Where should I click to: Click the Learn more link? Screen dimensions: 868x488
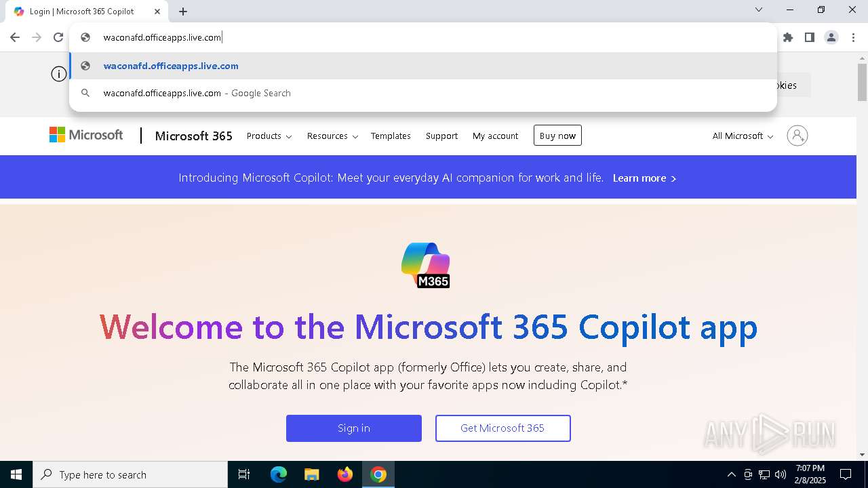[x=644, y=178]
